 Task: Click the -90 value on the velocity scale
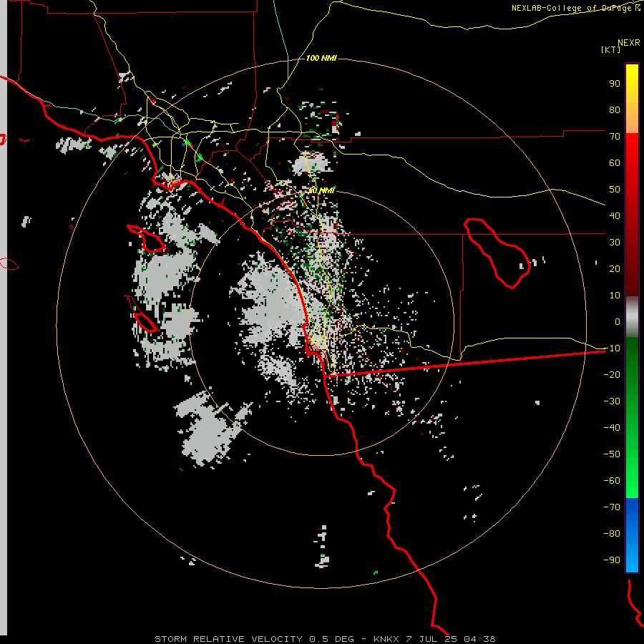(x=612, y=560)
